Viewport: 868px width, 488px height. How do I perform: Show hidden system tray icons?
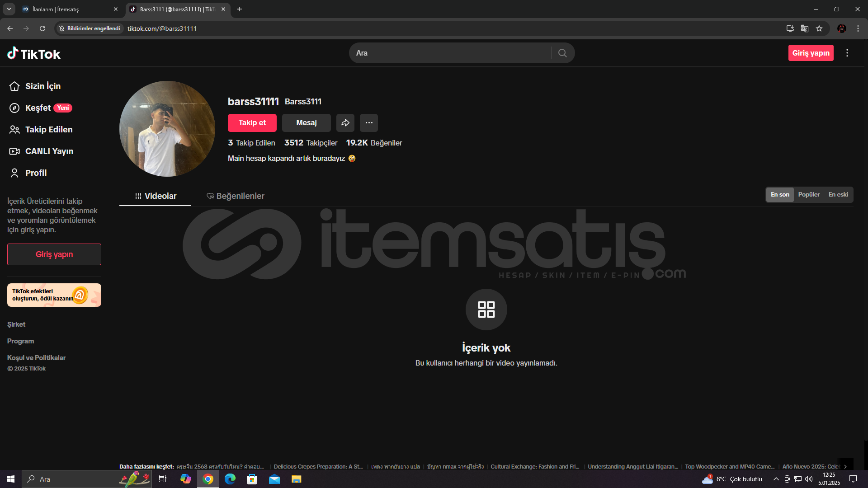776,479
